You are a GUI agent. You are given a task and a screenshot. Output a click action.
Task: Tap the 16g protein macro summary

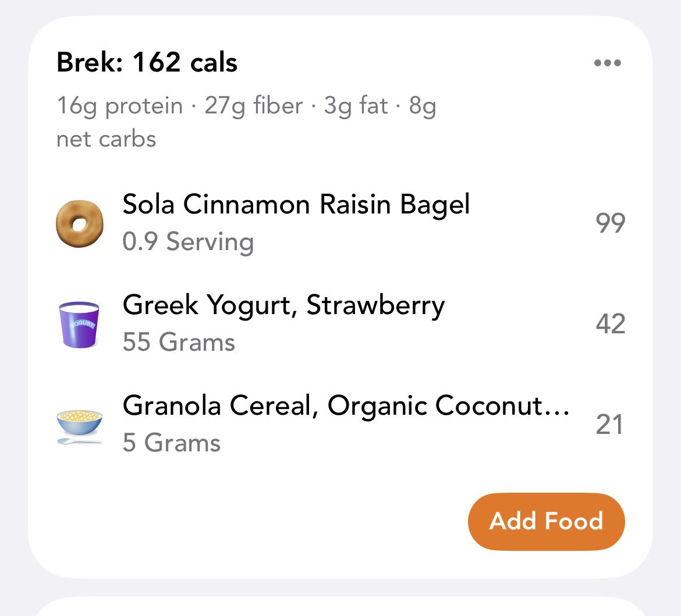[x=120, y=106]
